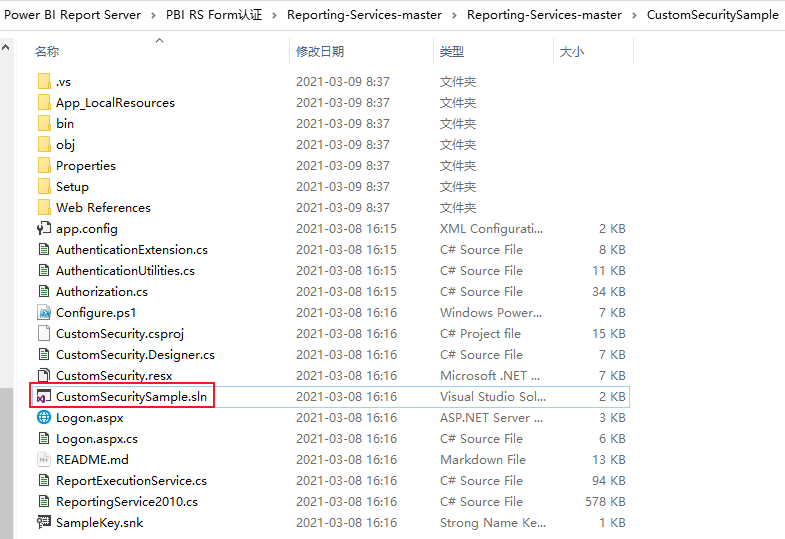Select the file name Configure.ps1
Image resolution: width=785 pixels, height=539 pixels.
[x=96, y=312]
